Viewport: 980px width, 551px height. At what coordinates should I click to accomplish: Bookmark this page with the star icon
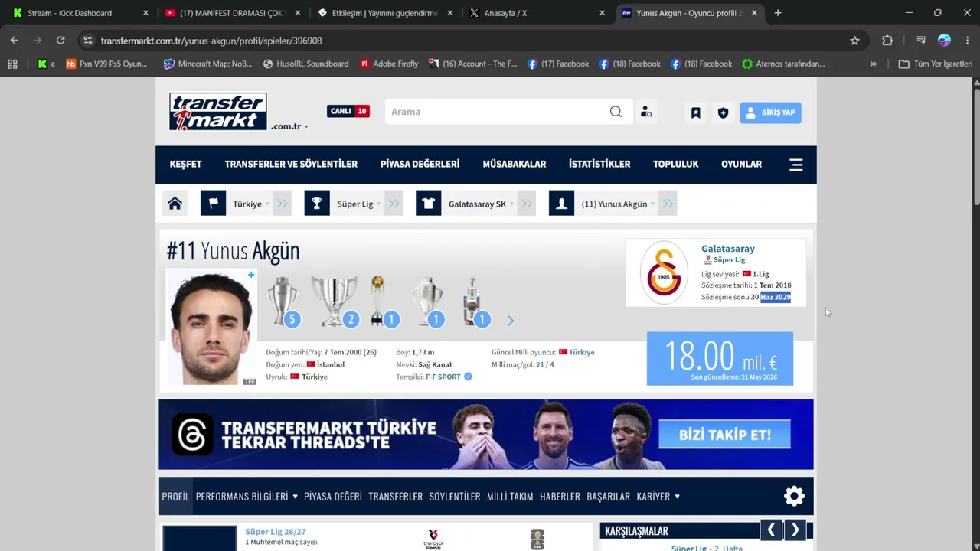[x=854, y=41]
